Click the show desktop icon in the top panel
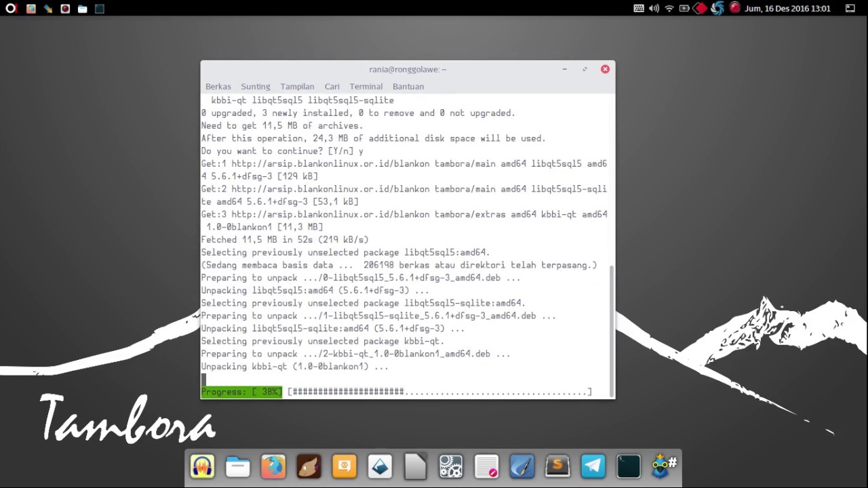Screen dimensions: 868x488 [x=850, y=9]
